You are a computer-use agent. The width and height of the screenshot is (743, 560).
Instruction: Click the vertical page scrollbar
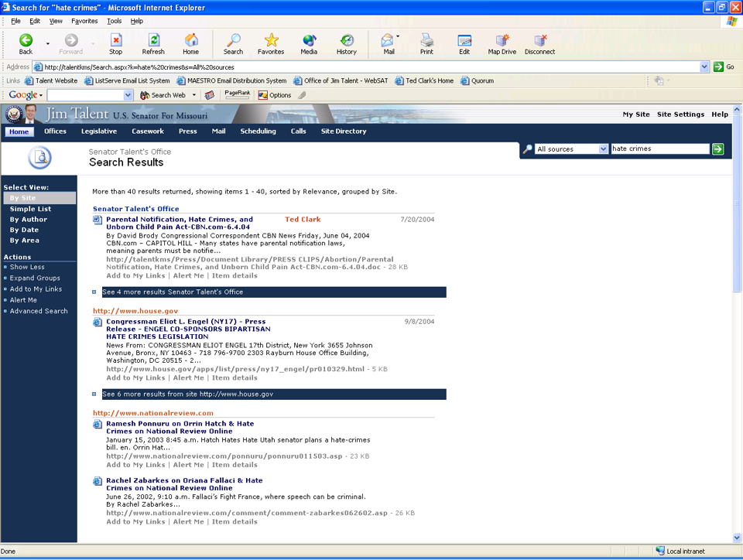[737, 309]
